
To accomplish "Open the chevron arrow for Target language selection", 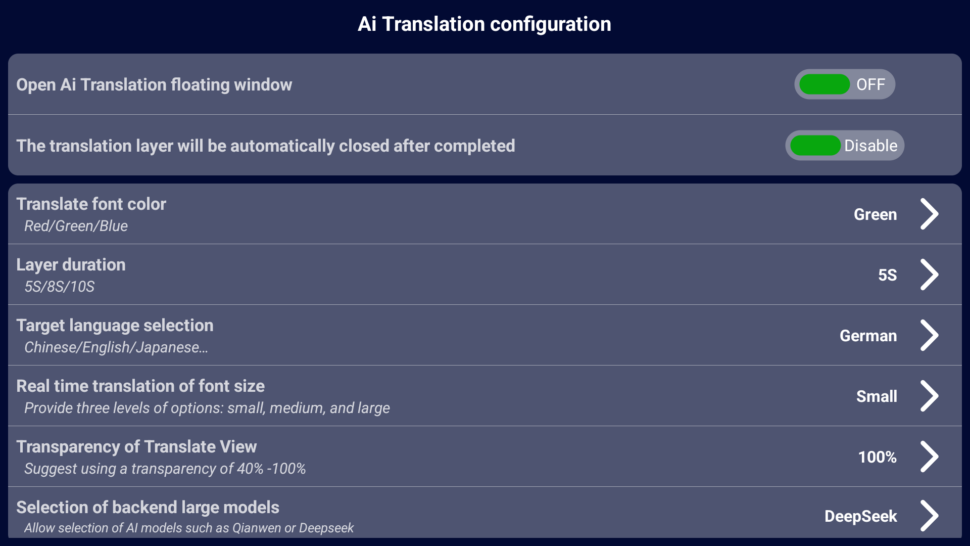I will tap(929, 335).
